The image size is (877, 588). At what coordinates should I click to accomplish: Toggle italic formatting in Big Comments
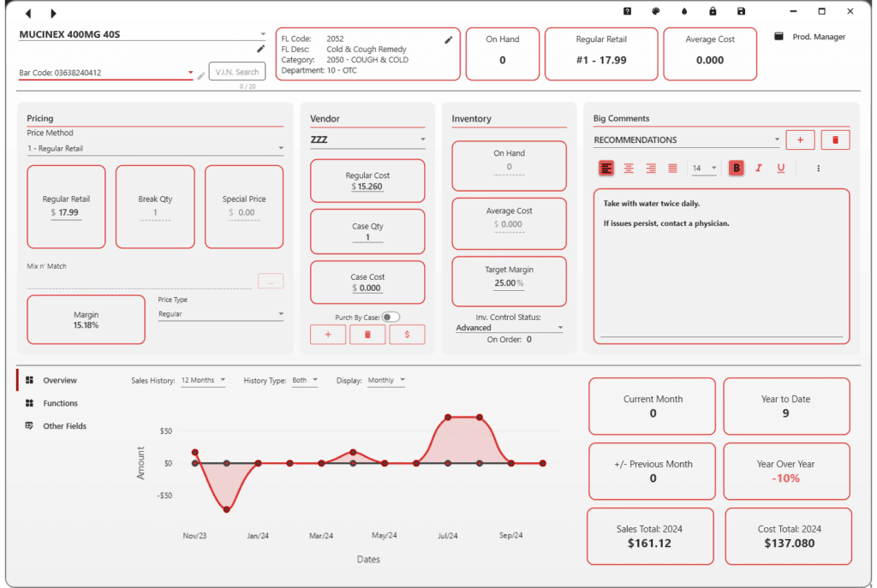point(759,168)
